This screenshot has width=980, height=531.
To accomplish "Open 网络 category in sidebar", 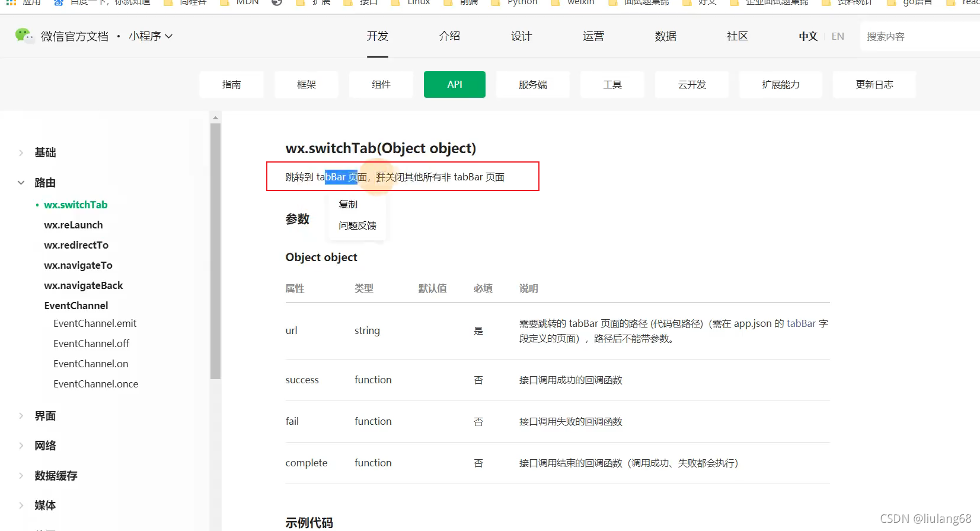I will [45, 446].
